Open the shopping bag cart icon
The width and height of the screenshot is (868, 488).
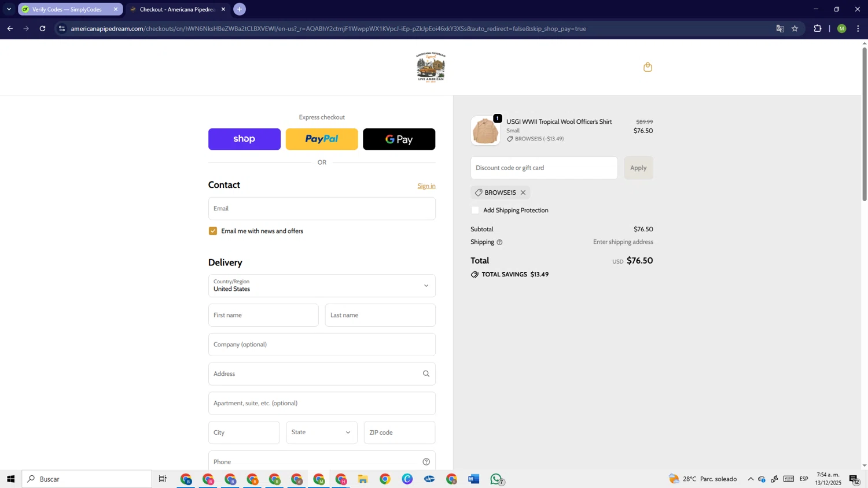[x=648, y=67]
